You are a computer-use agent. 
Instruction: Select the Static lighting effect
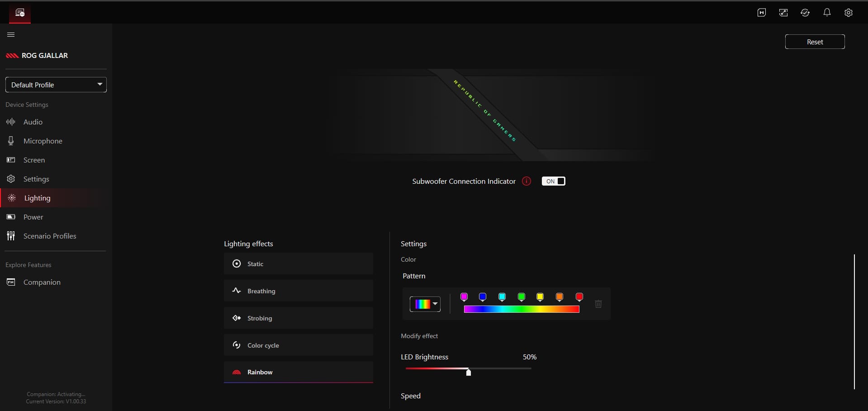click(299, 263)
